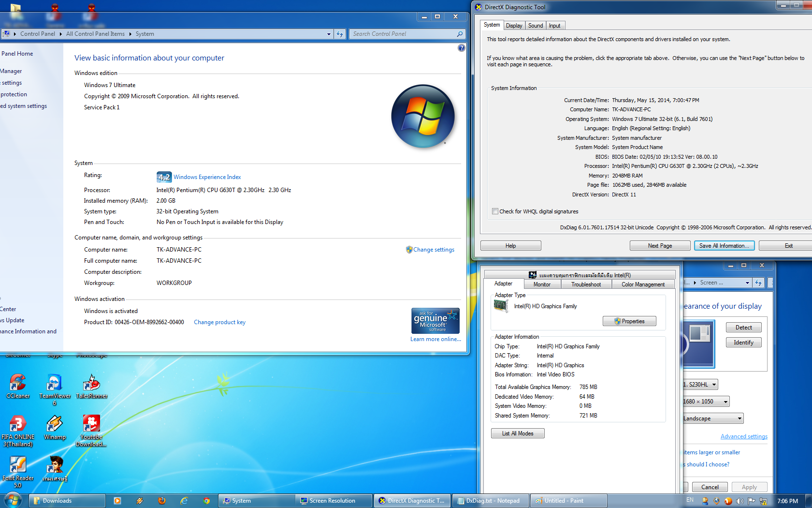Open the Downloads folder taskbar button
812x508 pixels.
click(68, 501)
